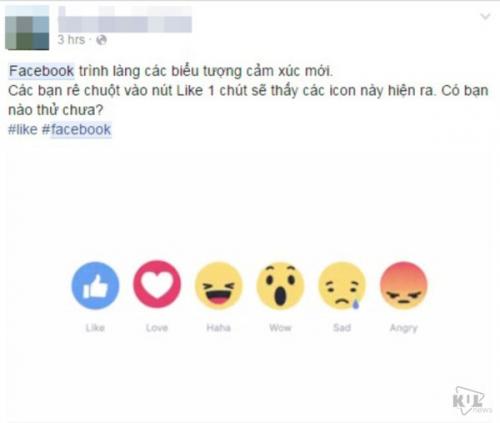Open the post options chevron menu

485,16
